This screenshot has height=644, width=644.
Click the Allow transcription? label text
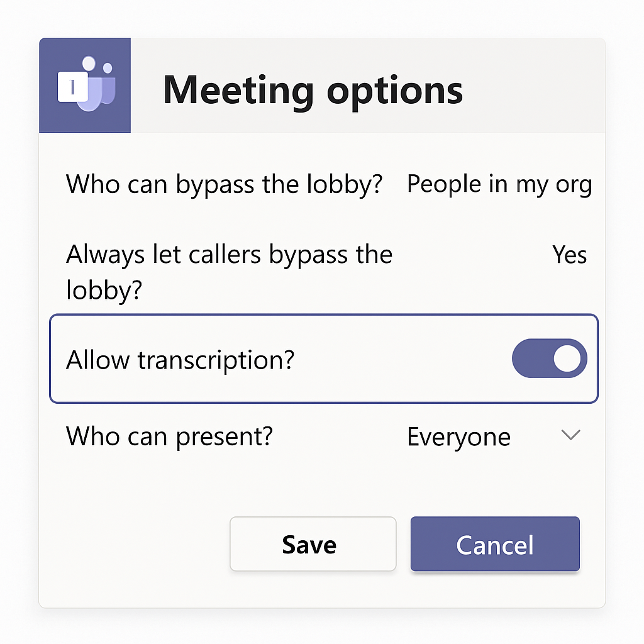180,360
